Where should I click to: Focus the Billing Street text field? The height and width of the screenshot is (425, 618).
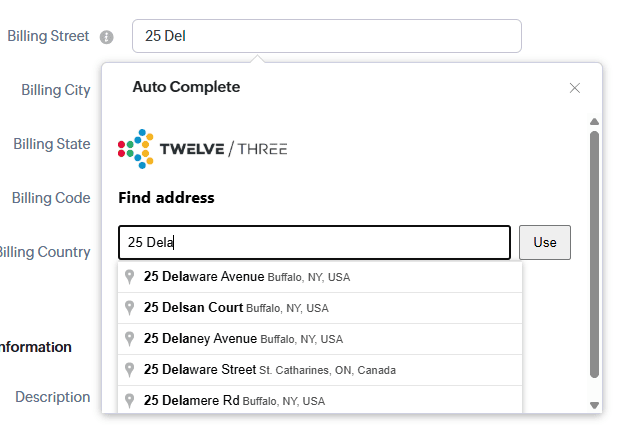[326, 36]
